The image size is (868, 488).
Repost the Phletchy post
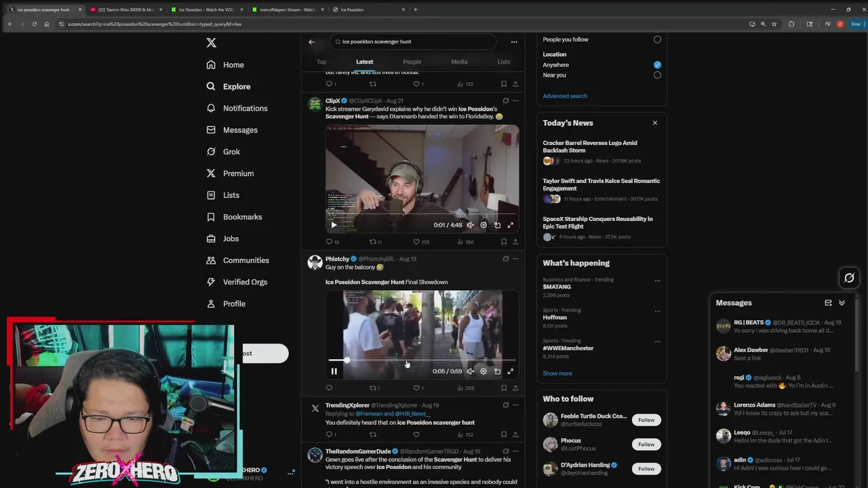click(x=374, y=388)
